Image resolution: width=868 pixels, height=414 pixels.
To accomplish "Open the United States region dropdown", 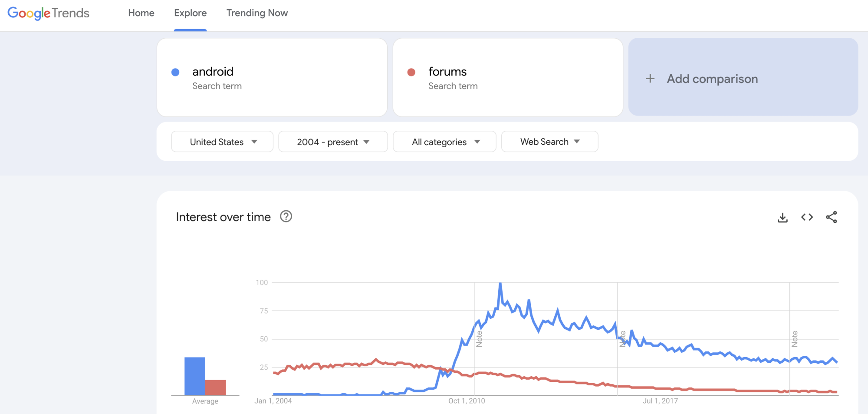I will click(222, 142).
